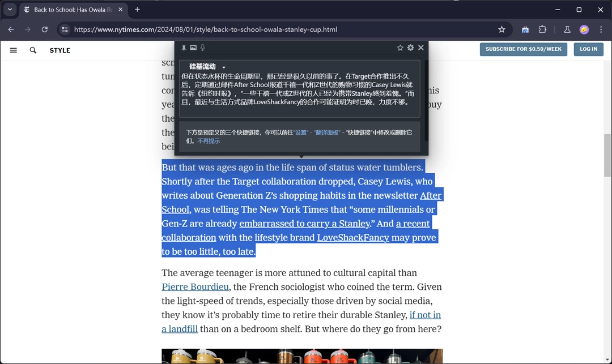The image size is (612, 364).
Task: Open the 翻译面板 link in popup hint
Action: (x=327, y=132)
